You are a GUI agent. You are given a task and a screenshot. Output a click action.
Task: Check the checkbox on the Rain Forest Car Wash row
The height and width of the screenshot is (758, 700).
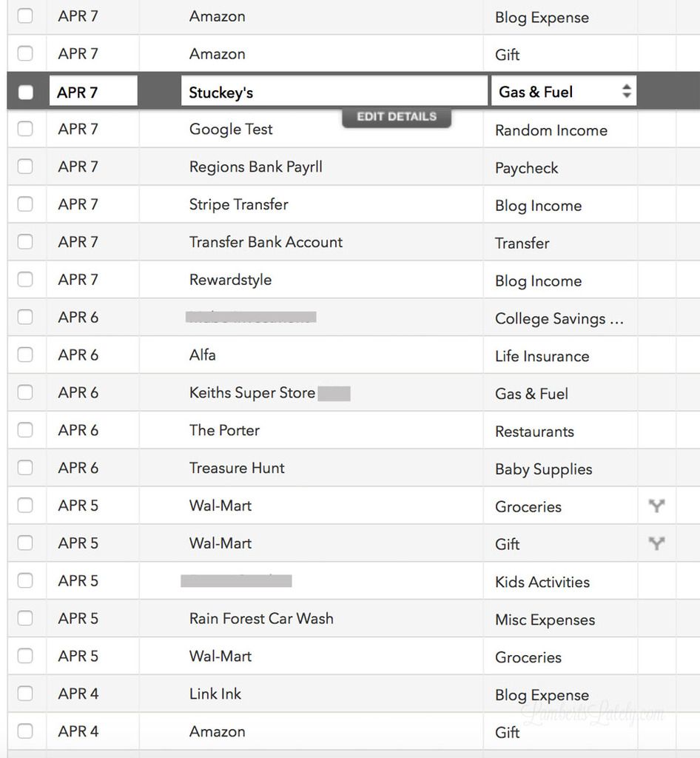(27, 618)
